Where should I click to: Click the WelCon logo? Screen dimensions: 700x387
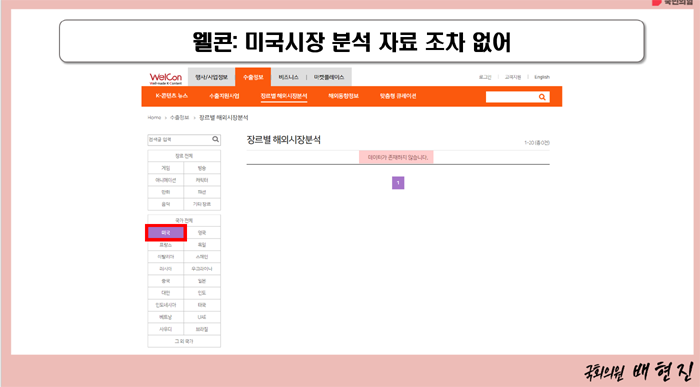pyautogui.click(x=166, y=78)
